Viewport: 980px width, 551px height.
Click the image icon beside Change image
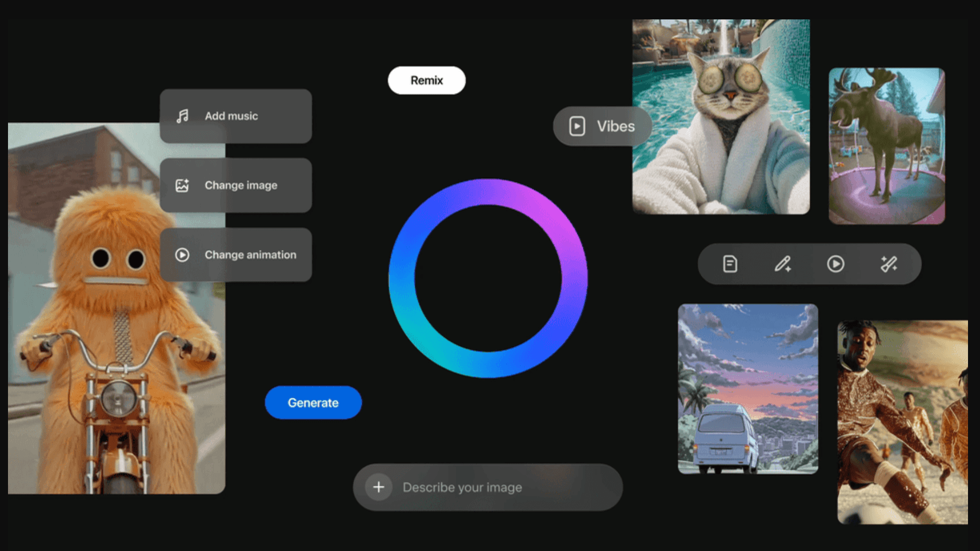[x=182, y=185]
